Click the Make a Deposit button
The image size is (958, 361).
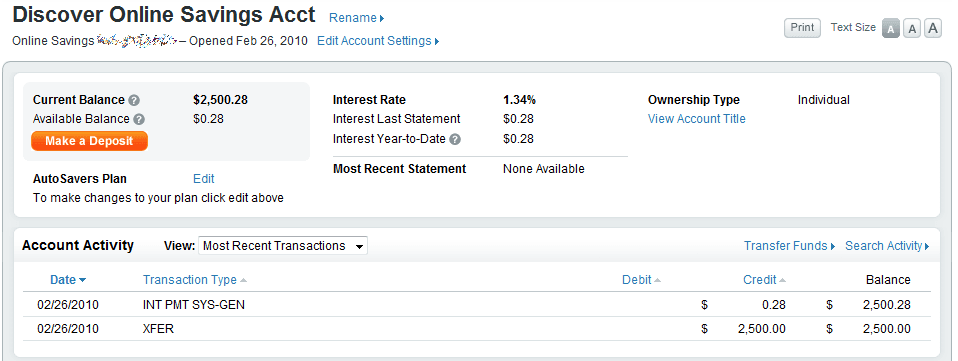[89, 141]
